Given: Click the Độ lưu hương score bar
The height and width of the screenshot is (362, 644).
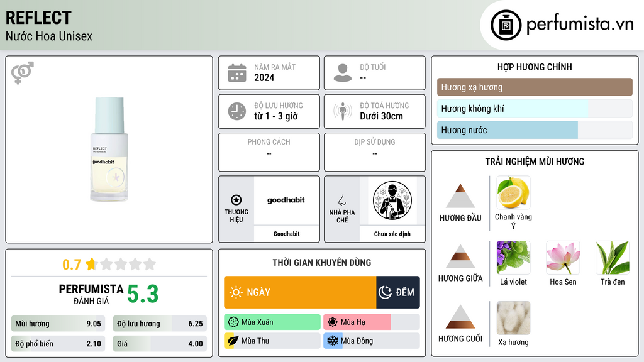Looking at the screenshot, I should (160, 324).
